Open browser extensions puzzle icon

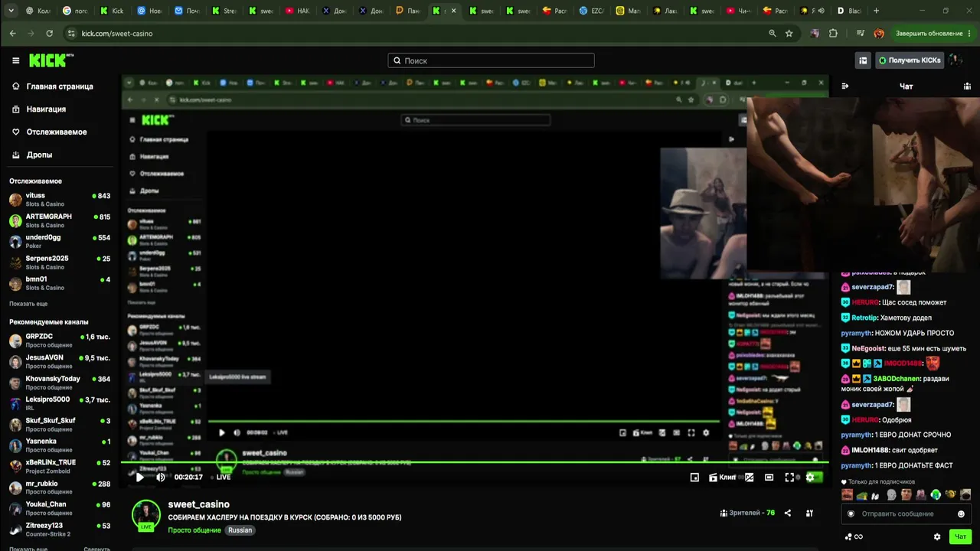tap(834, 34)
